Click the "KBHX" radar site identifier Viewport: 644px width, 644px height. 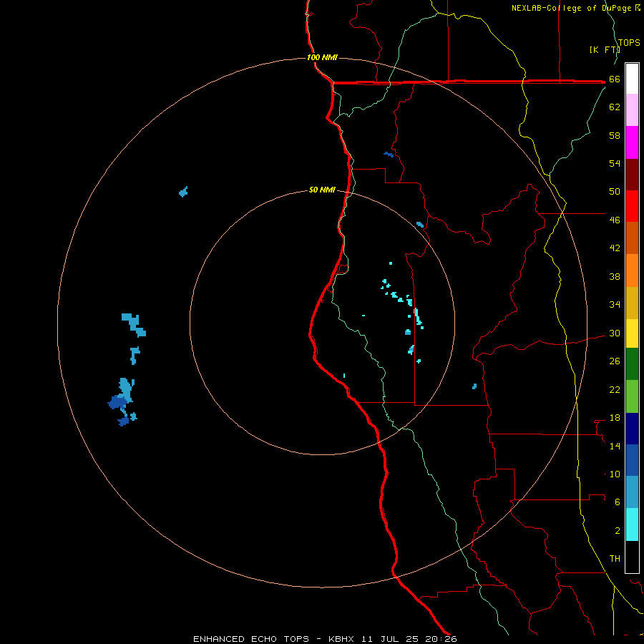point(342,639)
